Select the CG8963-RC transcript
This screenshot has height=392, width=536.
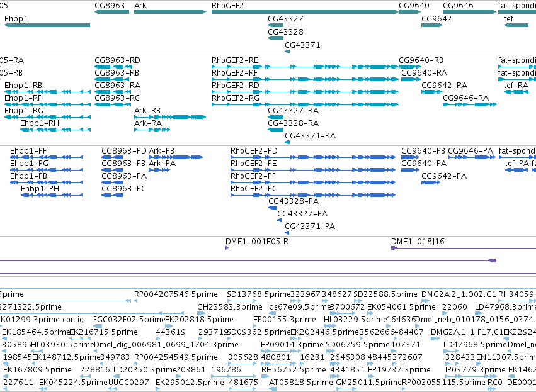pos(113,104)
